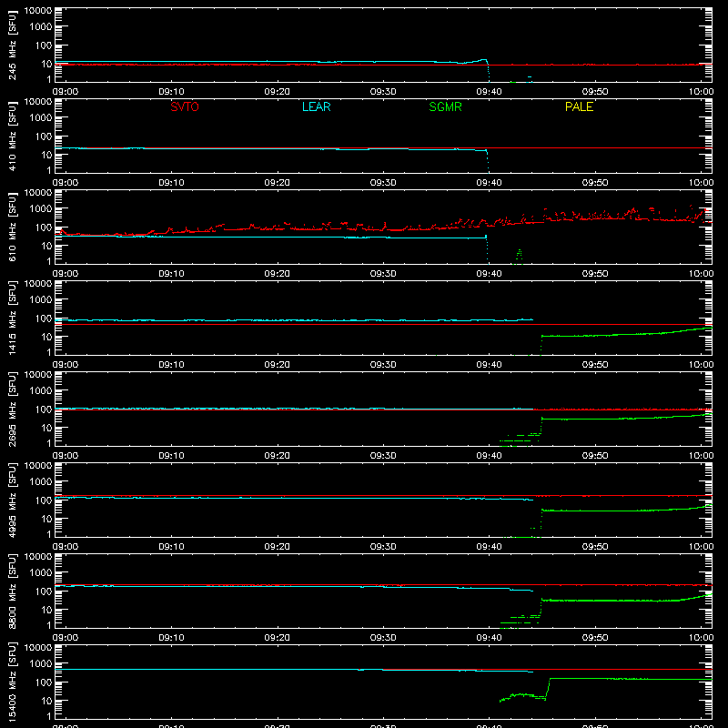This screenshot has height=728, width=728.
Task: Click the 10000 tick label of 4995 MHz plot
Action: point(38,466)
